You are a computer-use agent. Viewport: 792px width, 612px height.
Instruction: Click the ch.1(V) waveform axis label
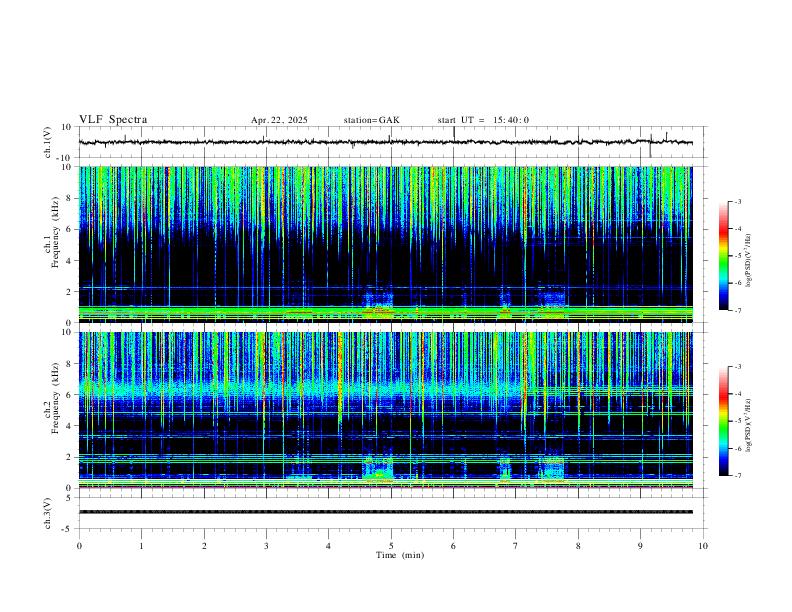(48, 142)
